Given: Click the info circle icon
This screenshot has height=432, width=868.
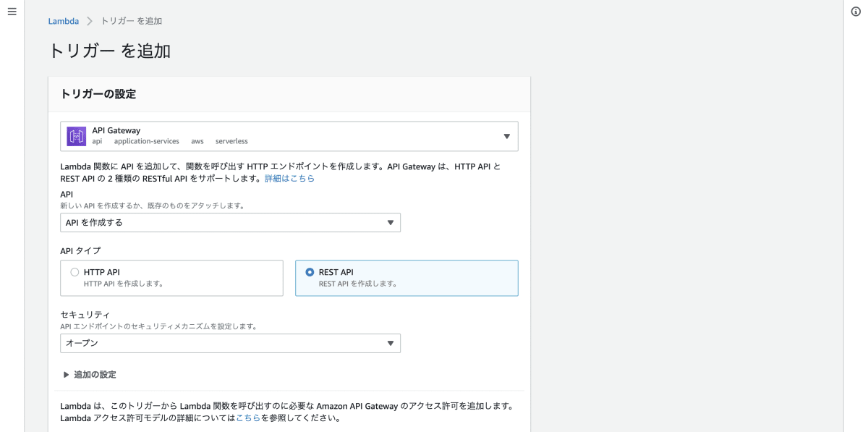Looking at the screenshot, I should (856, 13).
